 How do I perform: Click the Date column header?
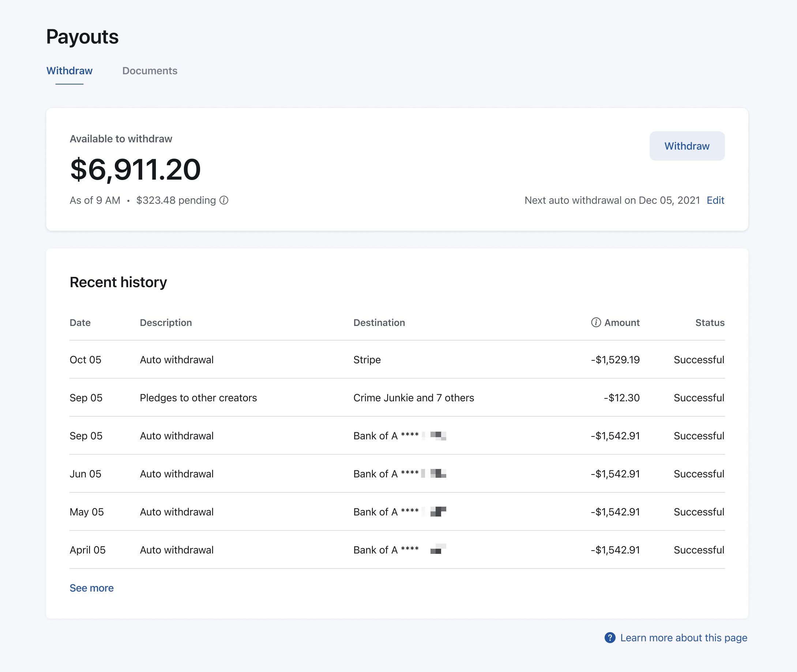click(x=80, y=323)
